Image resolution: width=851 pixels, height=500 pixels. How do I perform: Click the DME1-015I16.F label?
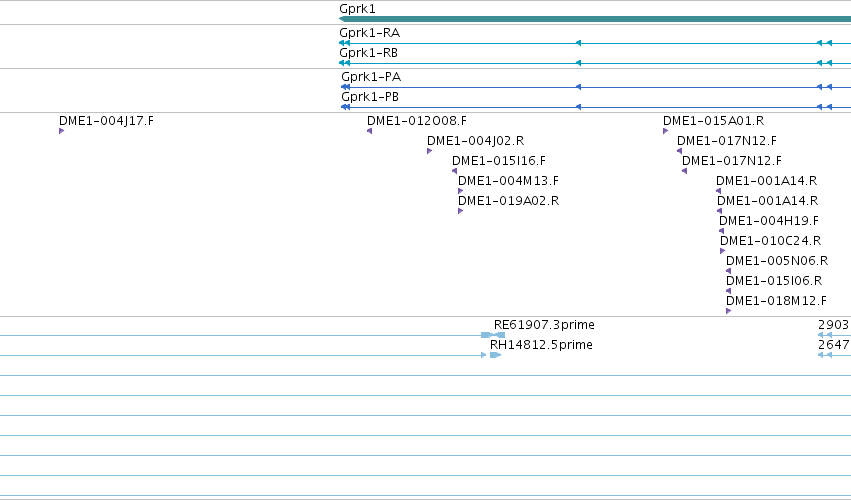499,161
